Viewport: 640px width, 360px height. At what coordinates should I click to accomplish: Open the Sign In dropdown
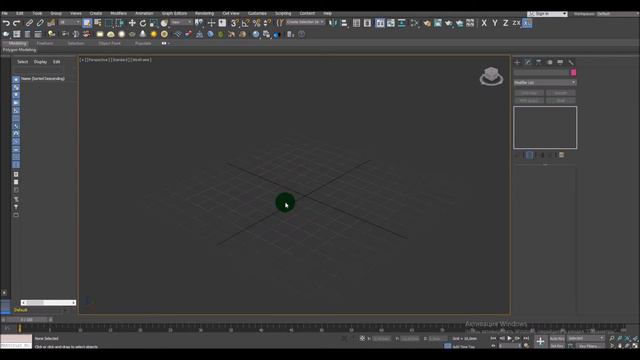[x=547, y=14]
